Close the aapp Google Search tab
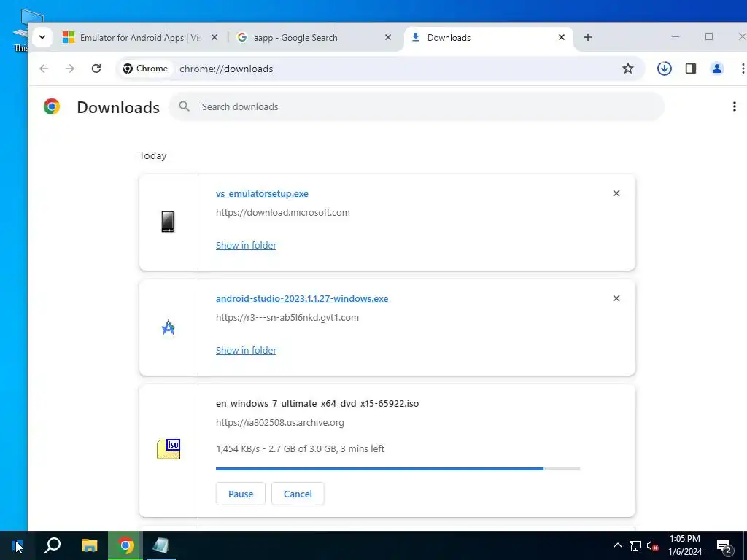The width and height of the screenshot is (747, 560). click(x=388, y=37)
